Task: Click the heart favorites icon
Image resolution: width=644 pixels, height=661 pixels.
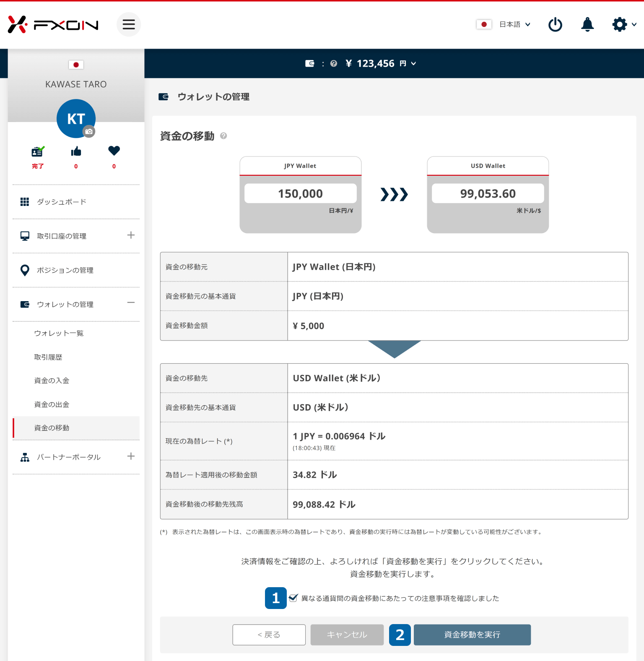Action: pyautogui.click(x=114, y=151)
